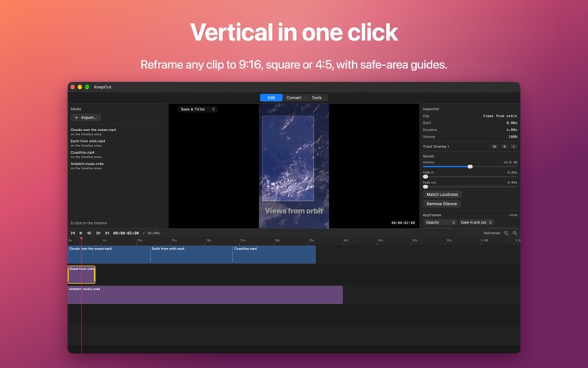Screen dimensions: 588x368
Task: Step back one frame
Action: 89,233
